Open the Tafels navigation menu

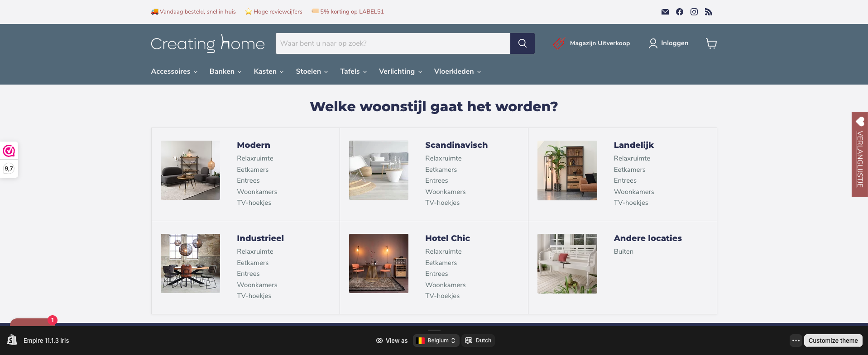353,71
